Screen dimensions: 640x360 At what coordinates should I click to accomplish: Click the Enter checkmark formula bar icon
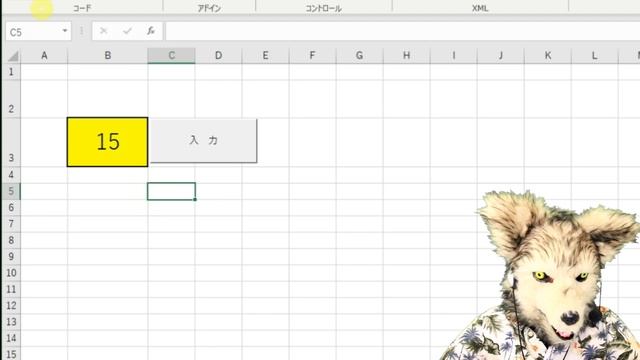pos(127,31)
